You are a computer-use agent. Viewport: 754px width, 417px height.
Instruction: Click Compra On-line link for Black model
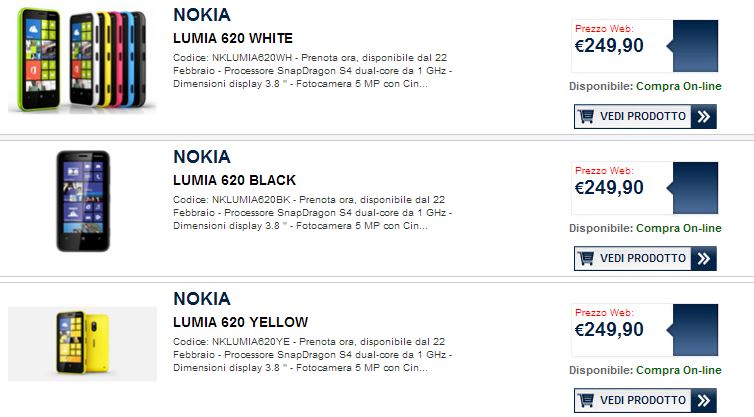[679, 228]
